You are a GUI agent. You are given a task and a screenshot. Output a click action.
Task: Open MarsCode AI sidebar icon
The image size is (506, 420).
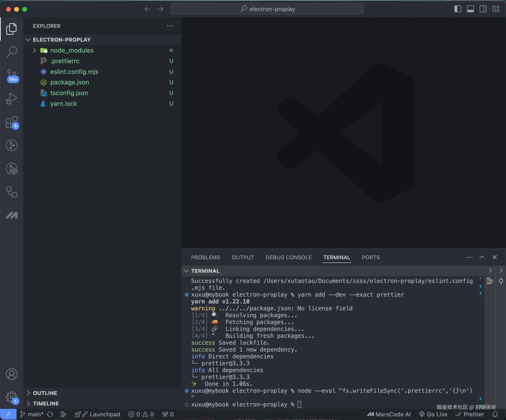pos(12,215)
